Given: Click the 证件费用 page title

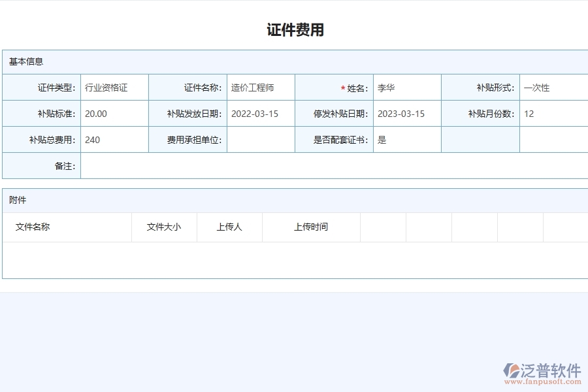Looking at the screenshot, I should click(x=293, y=29).
